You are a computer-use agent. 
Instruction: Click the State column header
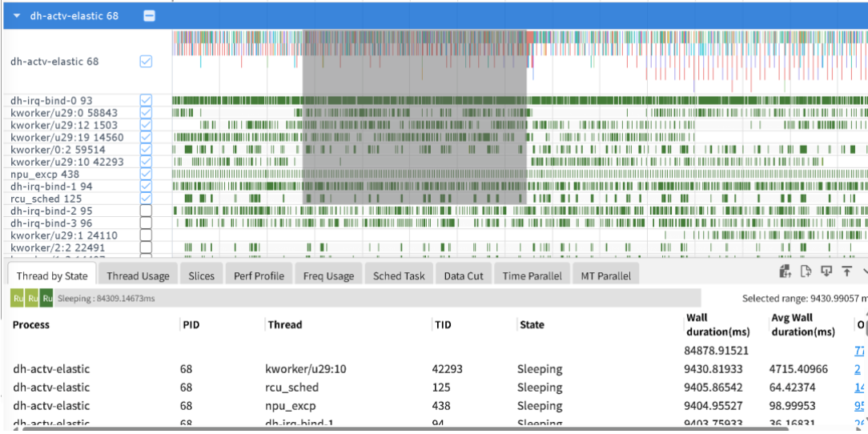tap(532, 324)
